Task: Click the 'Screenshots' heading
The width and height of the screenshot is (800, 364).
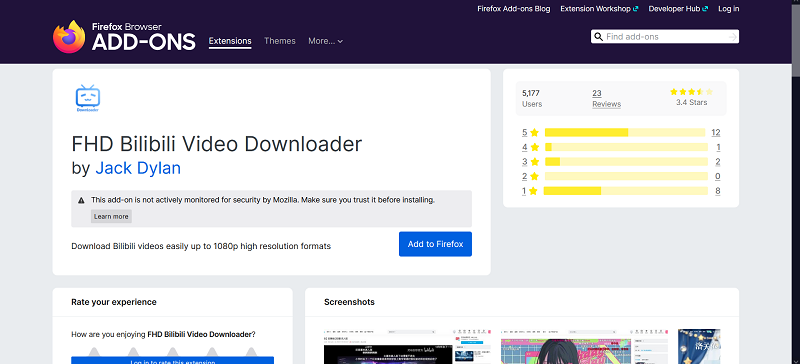Action: click(349, 302)
